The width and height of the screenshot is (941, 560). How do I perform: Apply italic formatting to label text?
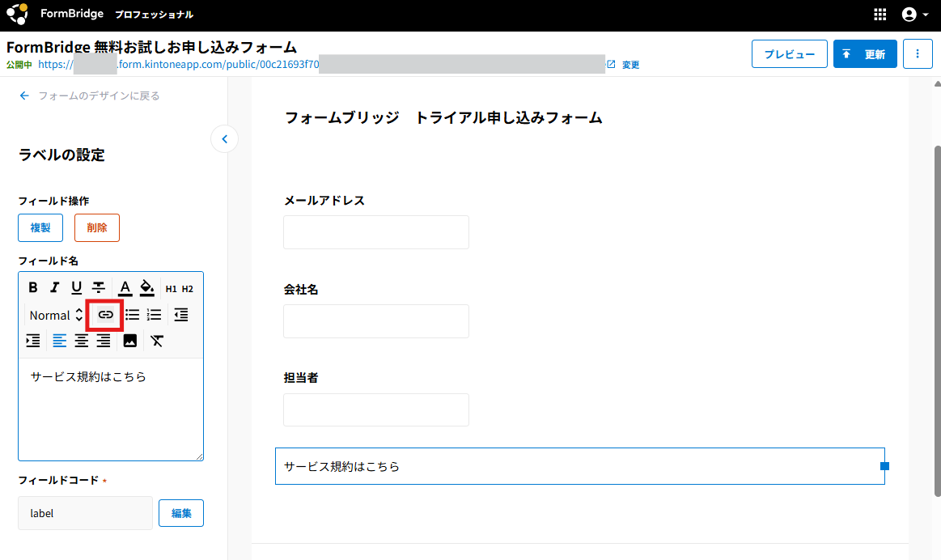[54, 287]
